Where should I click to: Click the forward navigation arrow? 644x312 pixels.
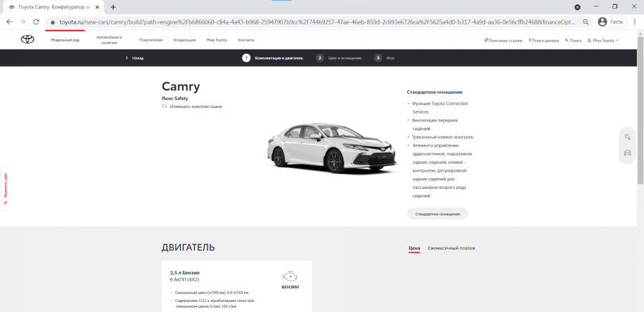point(23,21)
